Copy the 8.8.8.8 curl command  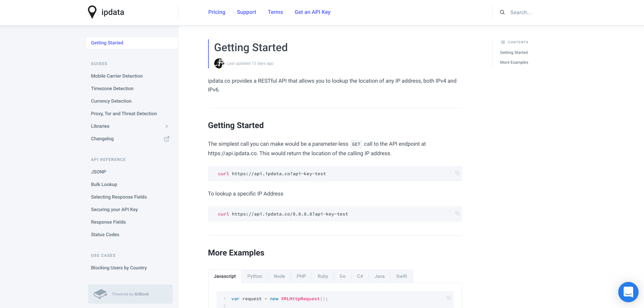click(457, 213)
